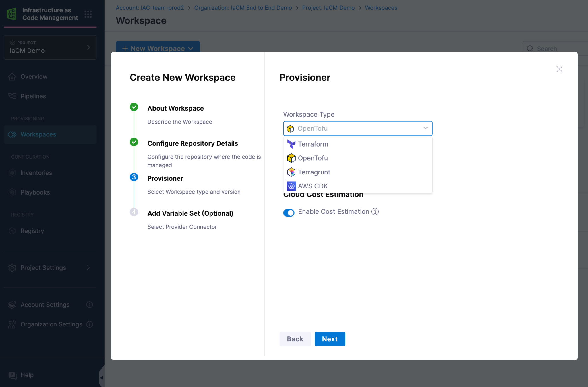Click the Next button

(330, 339)
